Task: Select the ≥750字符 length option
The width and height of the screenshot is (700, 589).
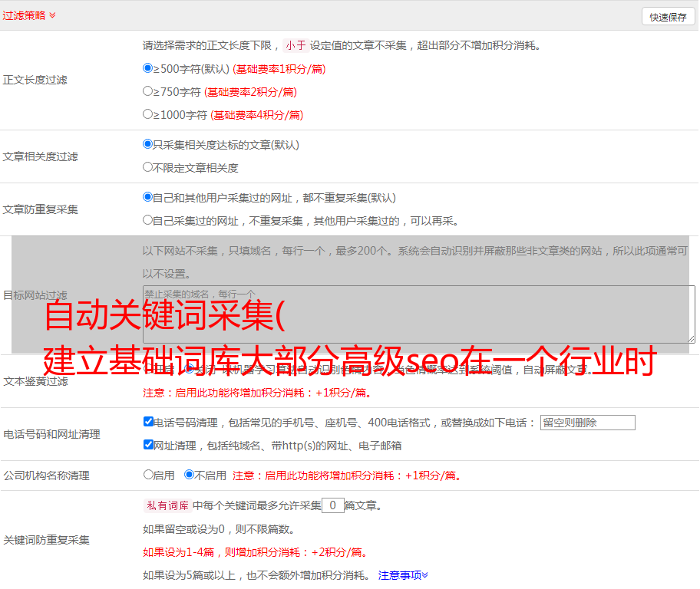Action: point(148,91)
